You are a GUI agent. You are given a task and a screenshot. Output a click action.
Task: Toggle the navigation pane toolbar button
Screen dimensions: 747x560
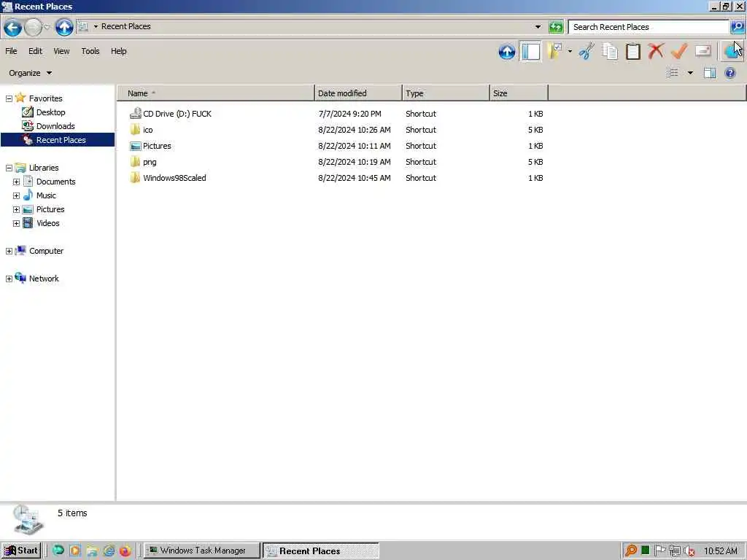[x=531, y=52]
